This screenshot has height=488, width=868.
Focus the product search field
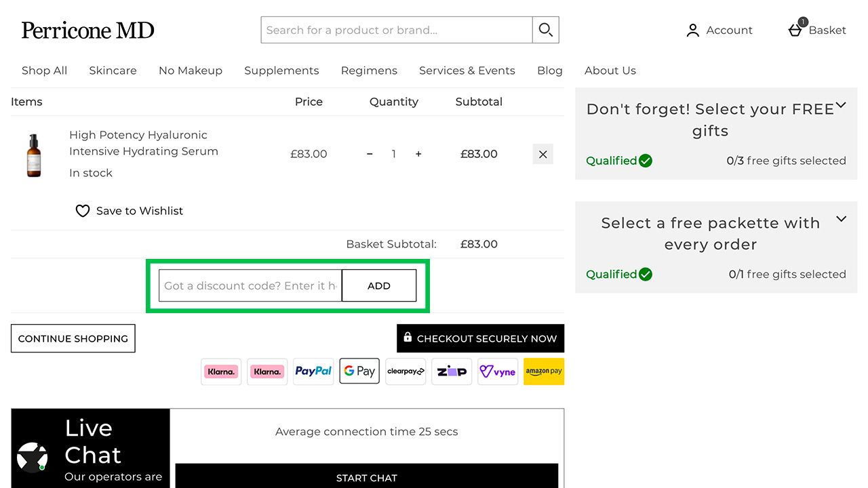click(397, 30)
